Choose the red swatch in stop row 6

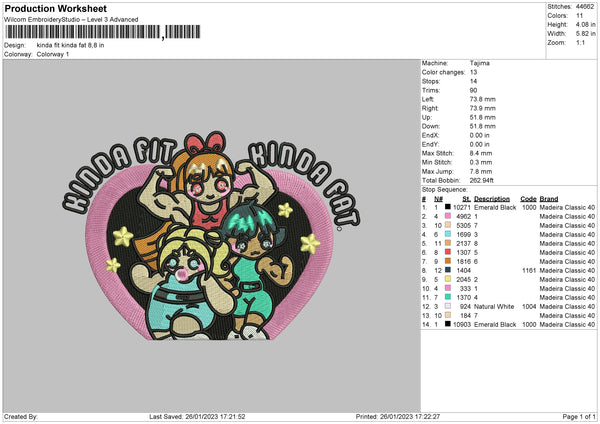447,252
